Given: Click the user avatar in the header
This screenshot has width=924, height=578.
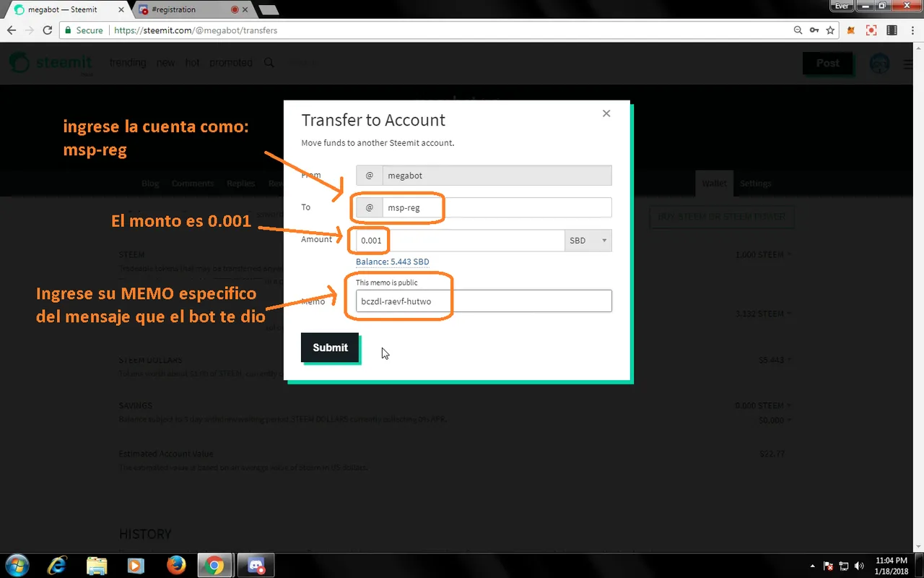Looking at the screenshot, I should click(879, 64).
